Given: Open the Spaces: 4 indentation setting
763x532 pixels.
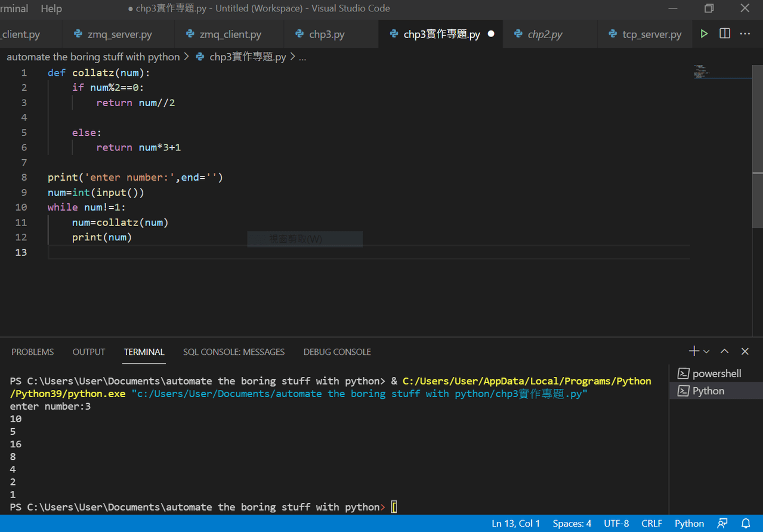Looking at the screenshot, I should pos(572,523).
